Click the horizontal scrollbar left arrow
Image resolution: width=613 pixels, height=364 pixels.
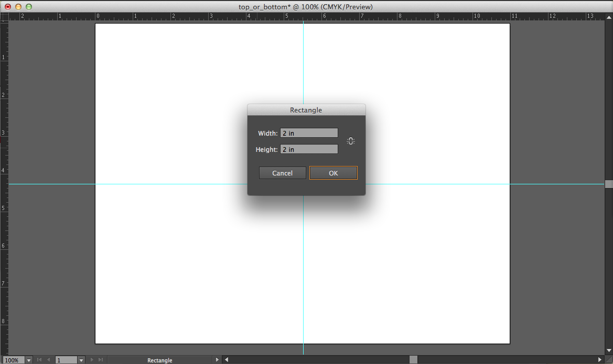(227, 360)
